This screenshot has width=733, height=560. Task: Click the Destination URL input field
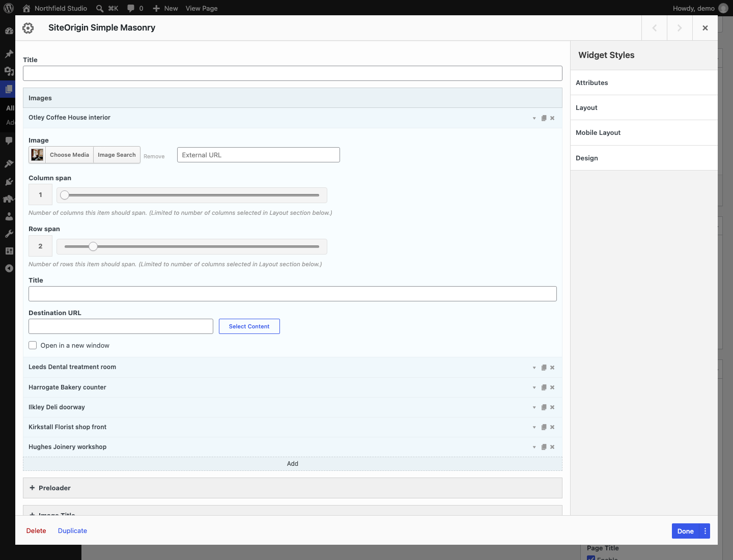pyautogui.click(x=121, y=326)
